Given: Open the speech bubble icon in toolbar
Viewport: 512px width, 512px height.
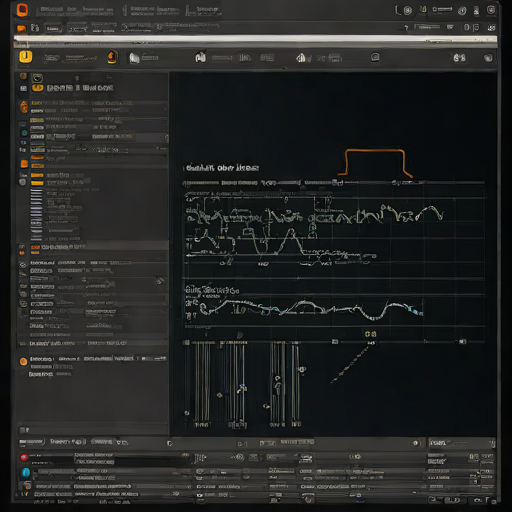Looking at the screenshot, I should pos(375,57).
